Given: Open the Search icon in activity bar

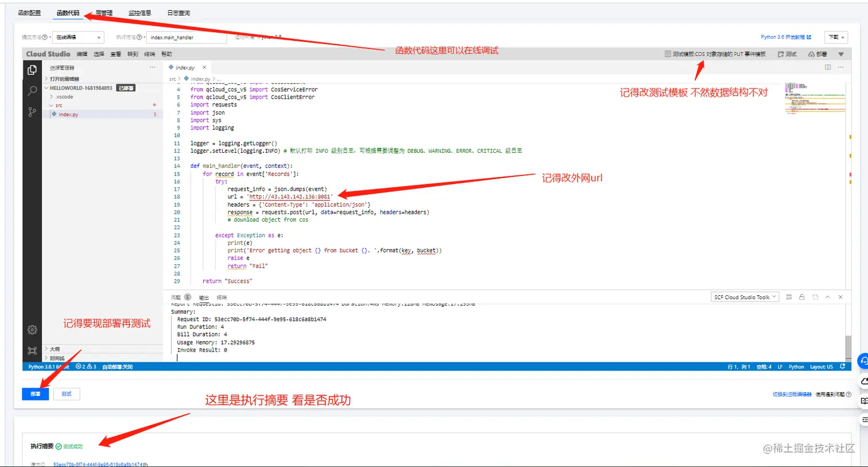Looking at the screenshot, I should (32, 91).
